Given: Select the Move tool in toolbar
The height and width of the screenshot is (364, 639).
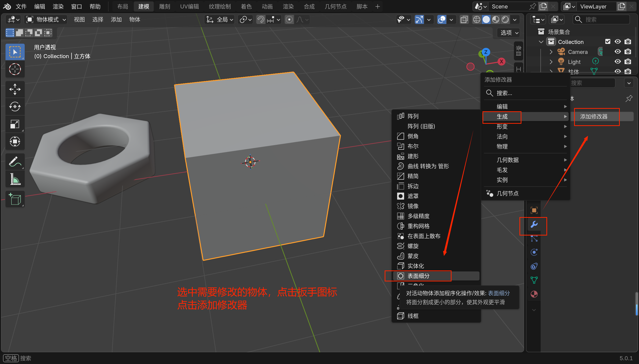Looking at the screenshot, I should click(15, 89).
